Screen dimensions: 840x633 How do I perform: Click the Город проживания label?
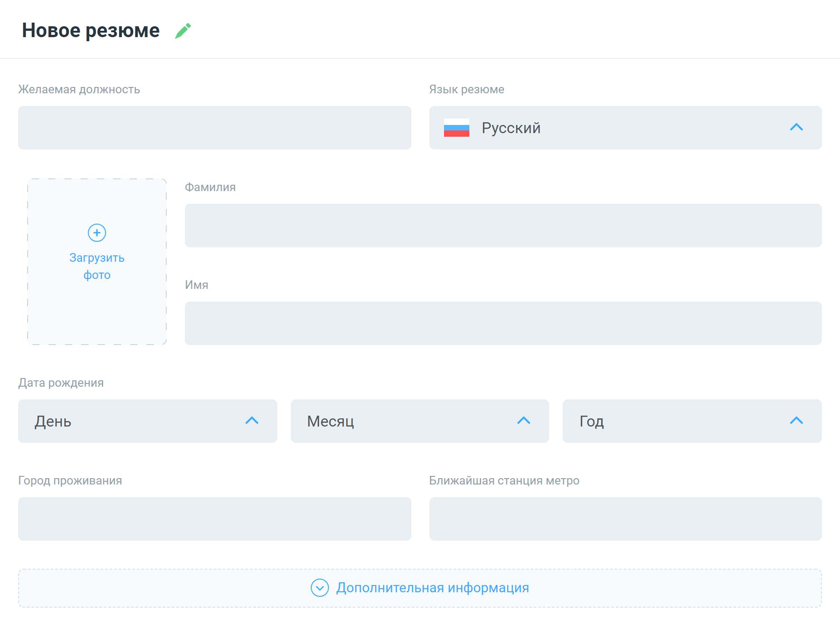pos(70,480)
